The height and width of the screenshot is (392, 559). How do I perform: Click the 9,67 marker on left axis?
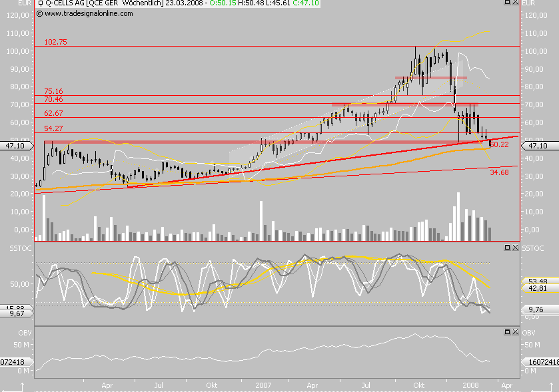16,313
